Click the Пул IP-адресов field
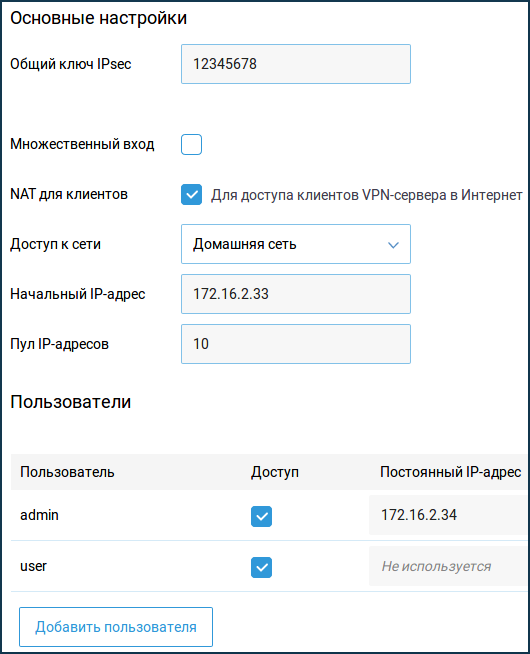530x654 pixels. point(296,344)
